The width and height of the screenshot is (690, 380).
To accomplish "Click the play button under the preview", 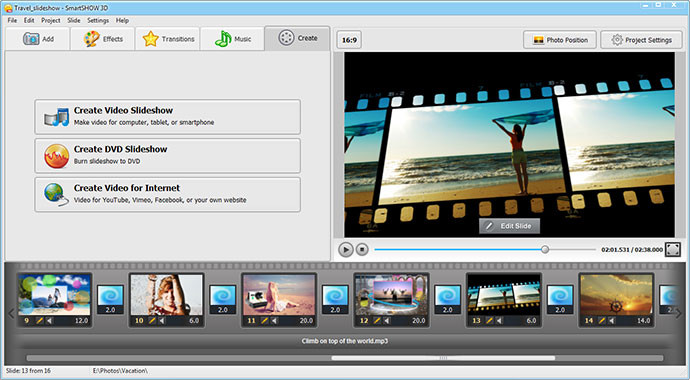I will (x=345, y=250).
